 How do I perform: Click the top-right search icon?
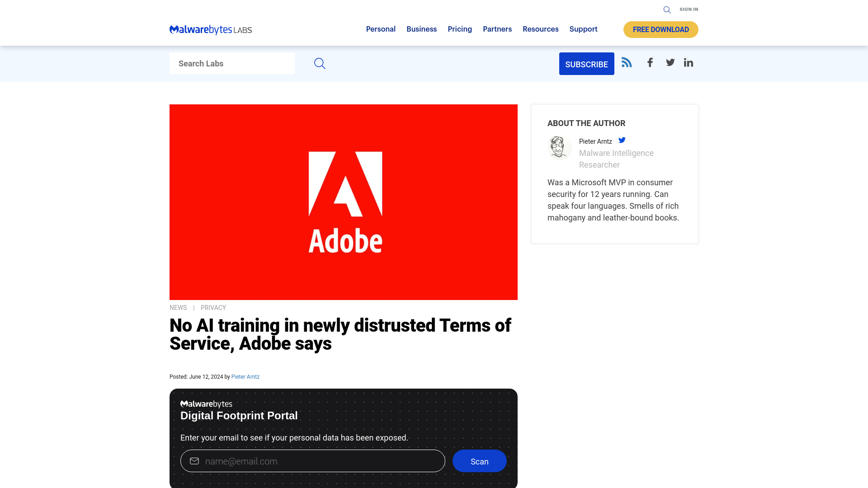point(666,9)
